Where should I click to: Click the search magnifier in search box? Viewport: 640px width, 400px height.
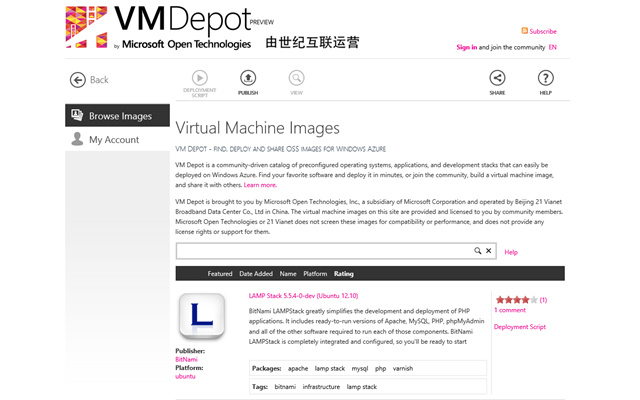478,251
